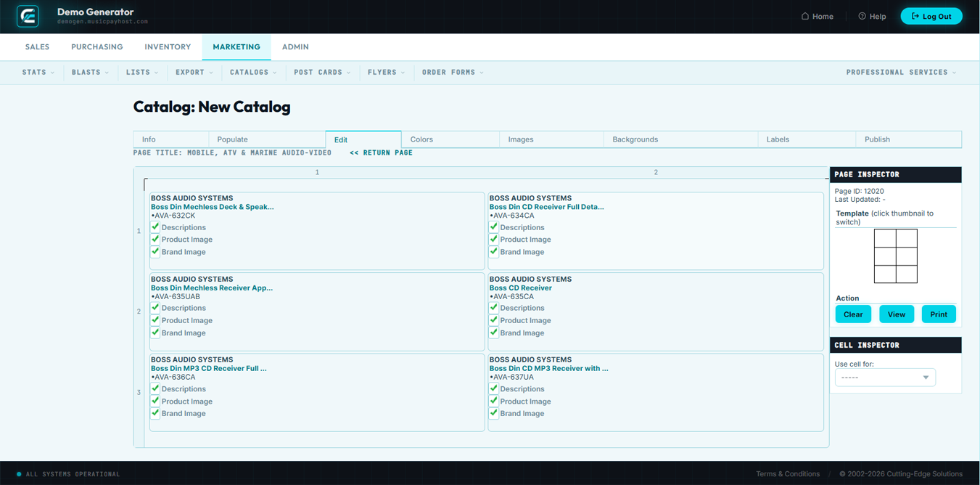Image resolution: width=980 pixels, height=485 pixels.
Task: Switch to the catalog Labels tab
Action: pyautogui.click(x=807, y=139)
